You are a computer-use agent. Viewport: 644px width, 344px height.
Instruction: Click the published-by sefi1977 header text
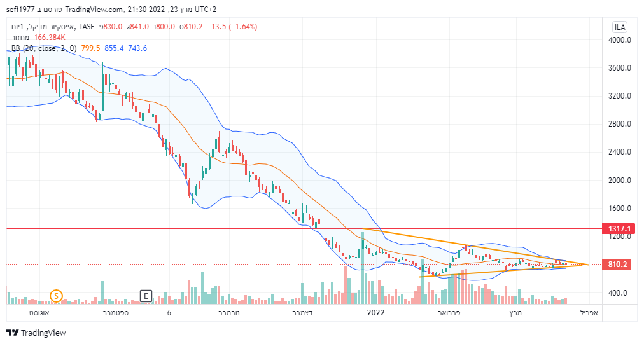[x=111, y=9]
